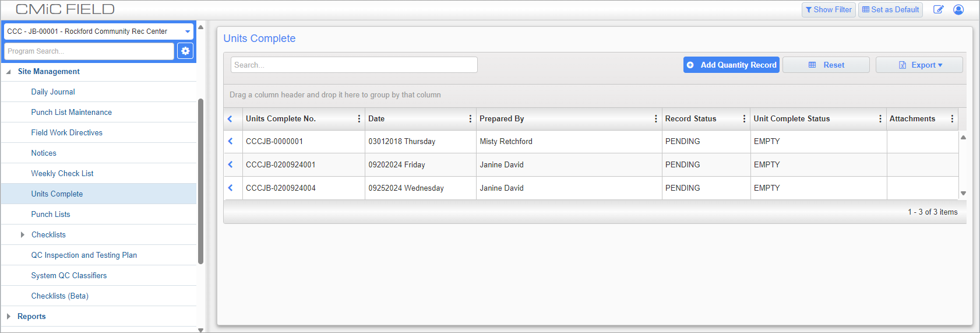Viewport: 980px width, 333px height.
Task: Expand the Checklists tree node
Action: 23,235
